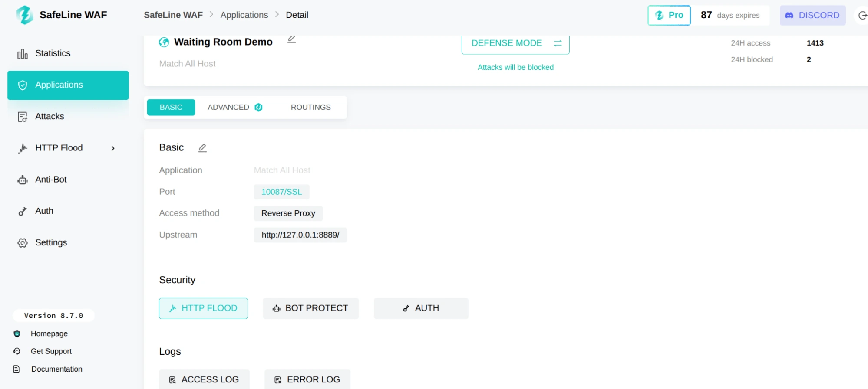Click the http://127.0.0.1:8889/ upstream value
The width and height of the screenshot is (868, 389).
click(300, 235)
